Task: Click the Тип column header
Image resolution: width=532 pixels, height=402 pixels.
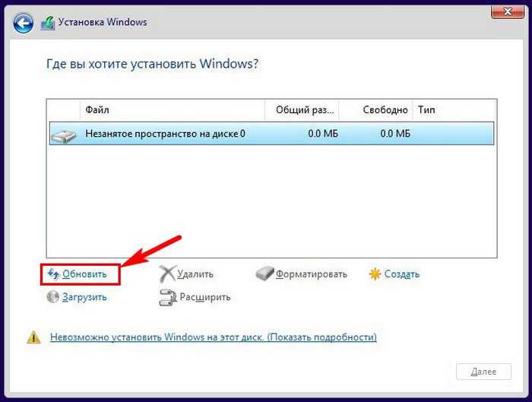Action: coord(454,110)
